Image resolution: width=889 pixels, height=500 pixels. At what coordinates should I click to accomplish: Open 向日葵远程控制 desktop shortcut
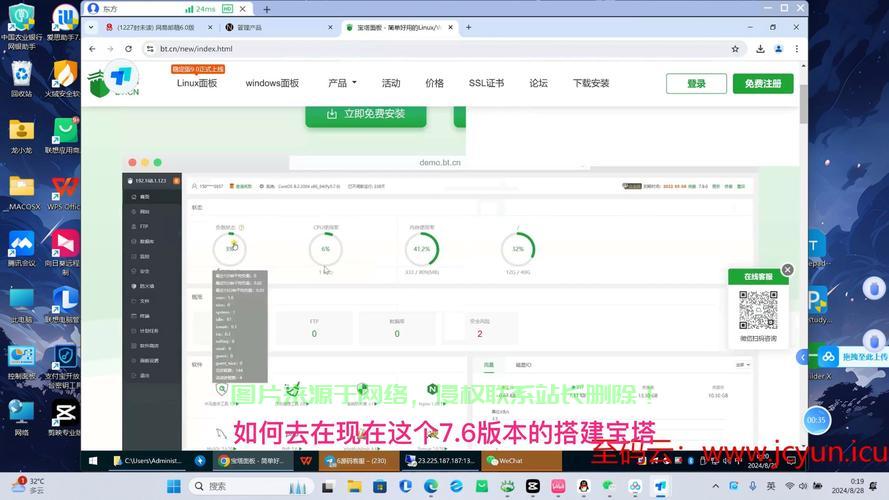point(64,253)
